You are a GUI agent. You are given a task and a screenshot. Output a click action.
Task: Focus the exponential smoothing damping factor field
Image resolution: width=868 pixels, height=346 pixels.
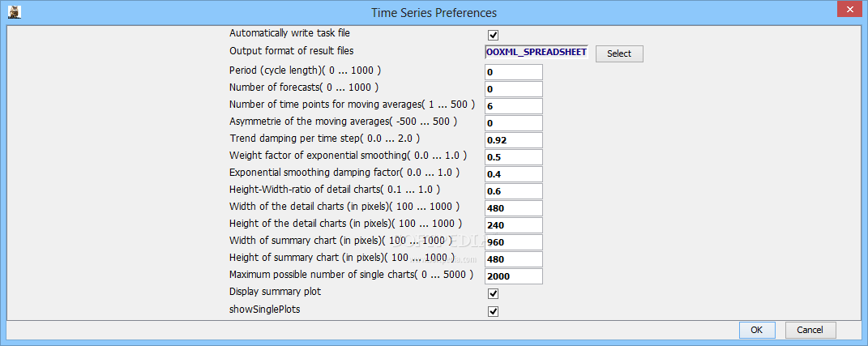(512, 174)
